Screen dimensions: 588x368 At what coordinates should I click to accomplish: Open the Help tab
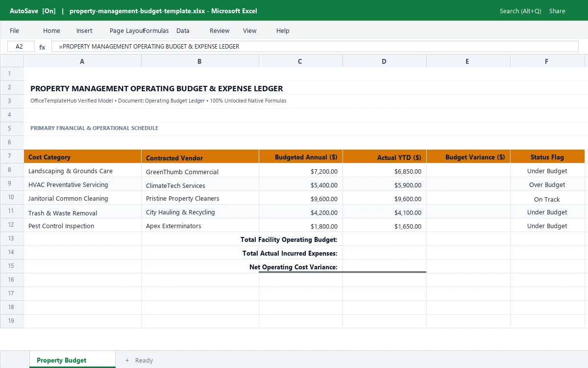(283, 30)
